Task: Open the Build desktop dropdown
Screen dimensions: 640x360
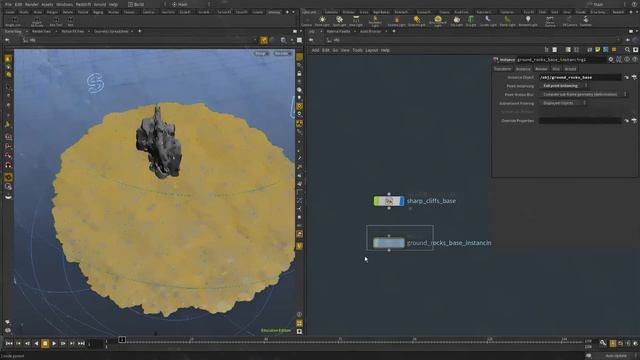Action: pyautogui.click(x=147, y=4)
